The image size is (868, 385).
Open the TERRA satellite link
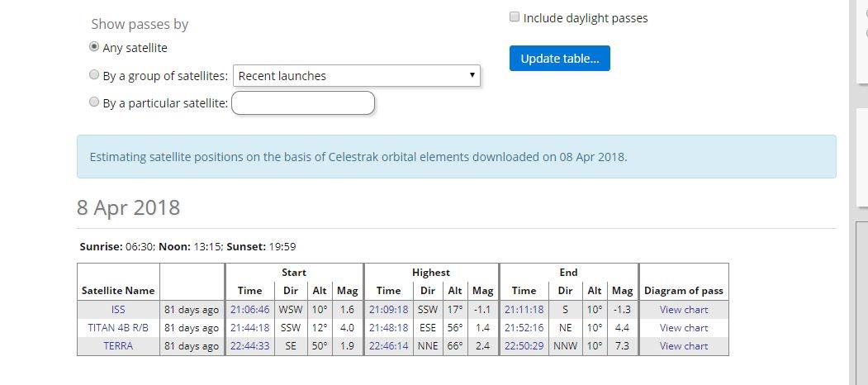[118, 346]
